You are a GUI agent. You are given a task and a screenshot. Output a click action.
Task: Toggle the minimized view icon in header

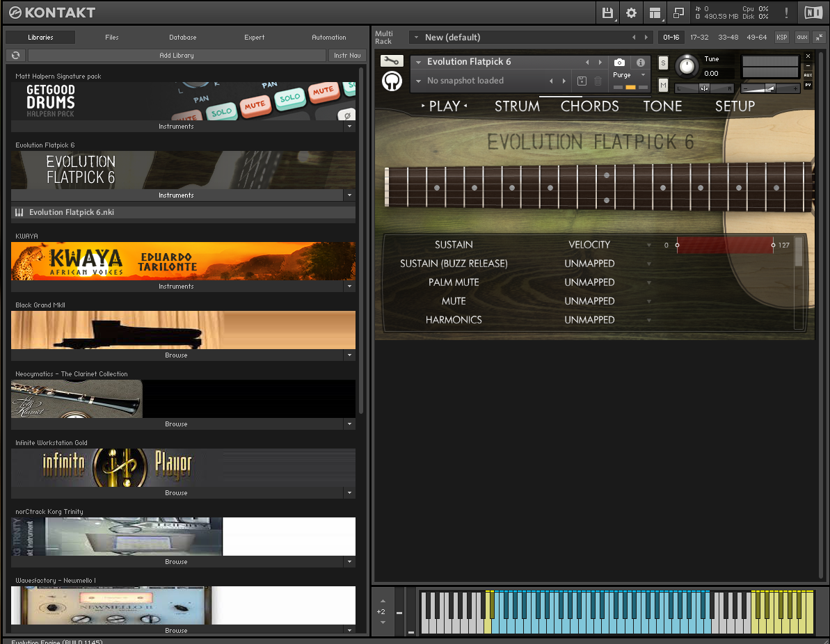click(678, 13)
